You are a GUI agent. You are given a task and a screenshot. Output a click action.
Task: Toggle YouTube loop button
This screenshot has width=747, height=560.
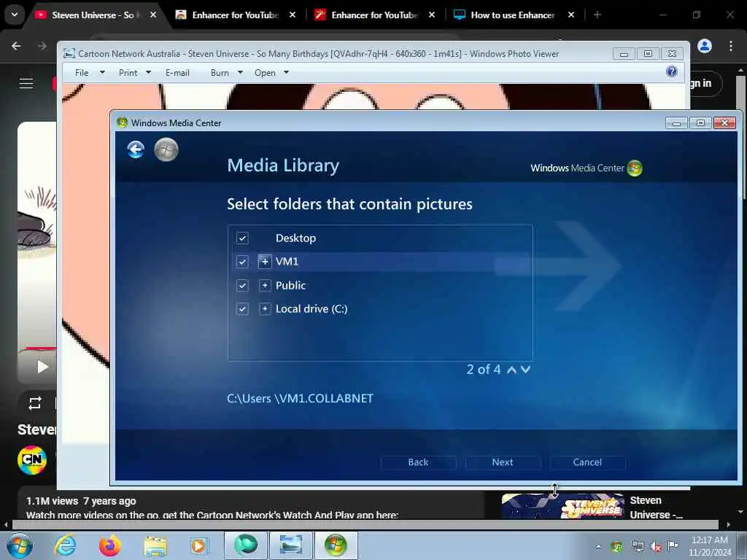click(35, 403)
